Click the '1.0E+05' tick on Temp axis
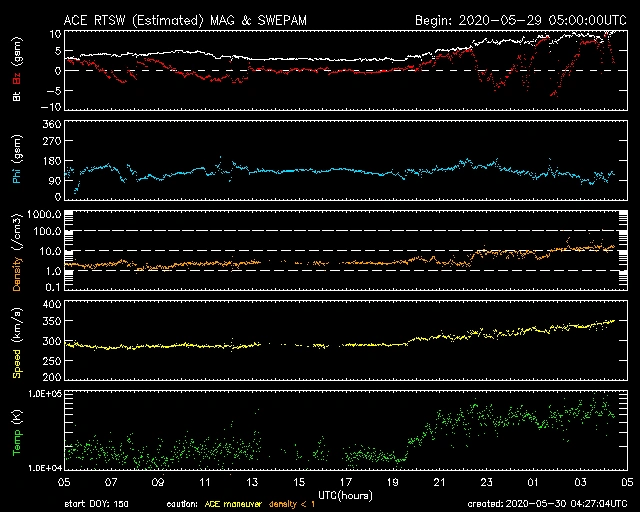640x512 pixels. click(x=45, y=394)
